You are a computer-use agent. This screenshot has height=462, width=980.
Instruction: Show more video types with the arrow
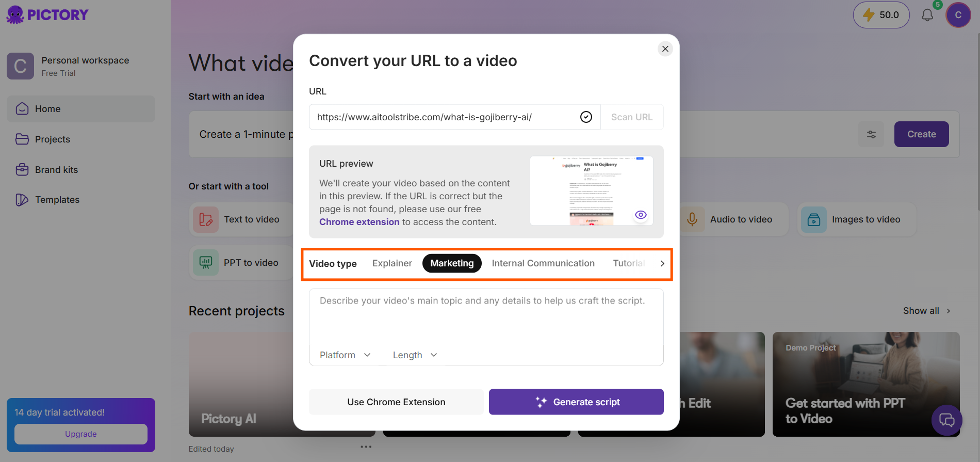662,264
